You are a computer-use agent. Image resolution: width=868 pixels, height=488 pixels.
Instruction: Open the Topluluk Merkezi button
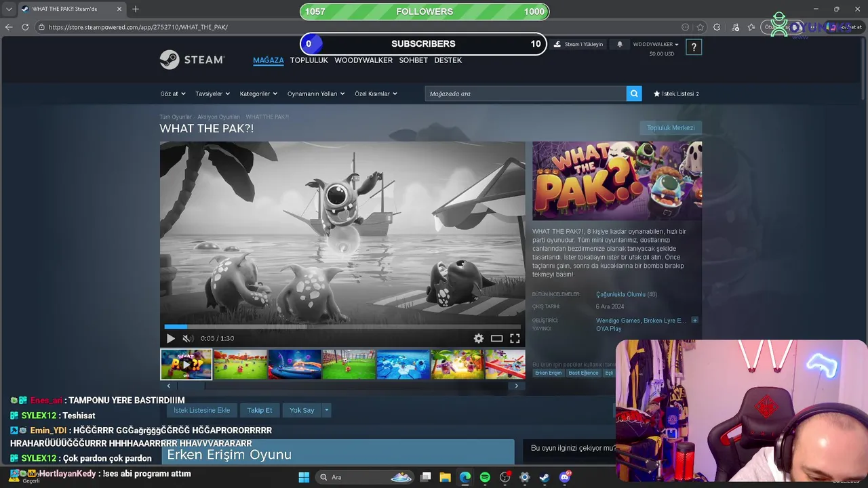pyautogui.click(x=671, y=127)
